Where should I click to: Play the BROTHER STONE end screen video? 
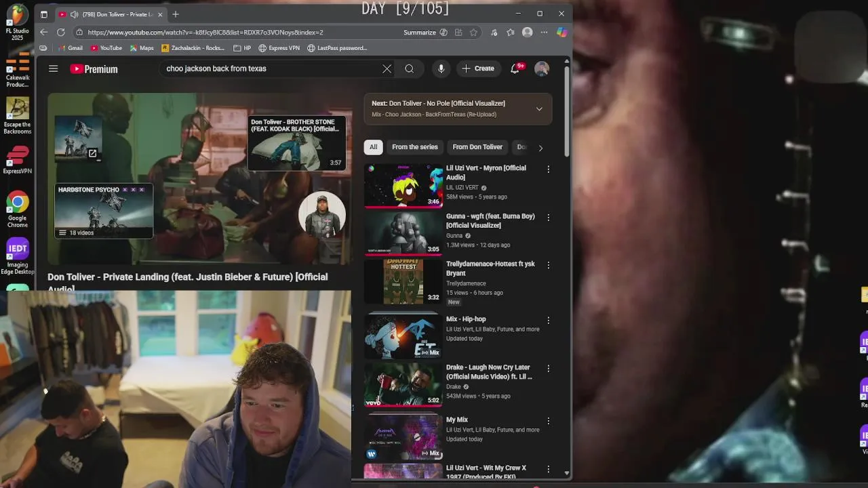point(297,143)
